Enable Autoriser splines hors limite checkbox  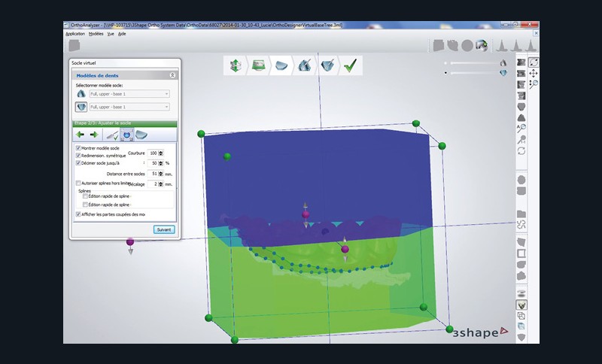click(x=79, y=184)
